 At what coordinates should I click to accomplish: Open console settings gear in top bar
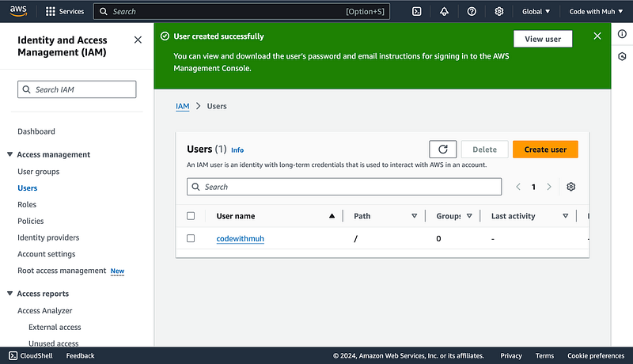tap(499, 11)
